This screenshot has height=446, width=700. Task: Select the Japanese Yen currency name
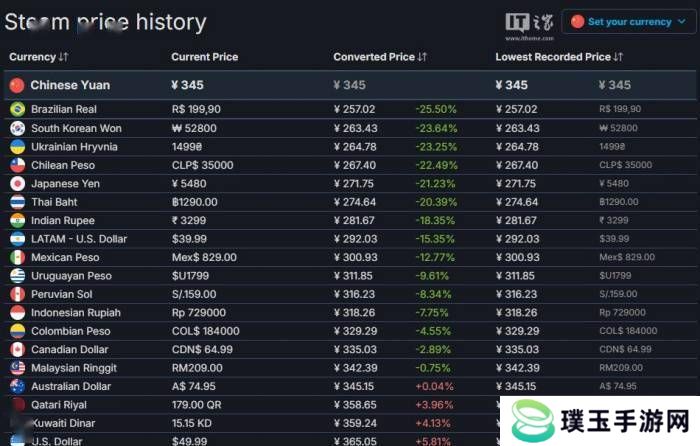click(x=65, y=183)
